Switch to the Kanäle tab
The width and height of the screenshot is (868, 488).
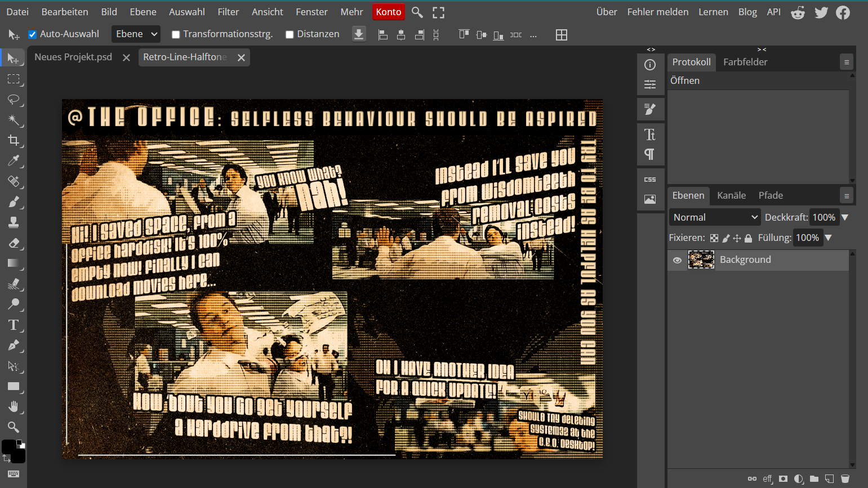point(731,195)
